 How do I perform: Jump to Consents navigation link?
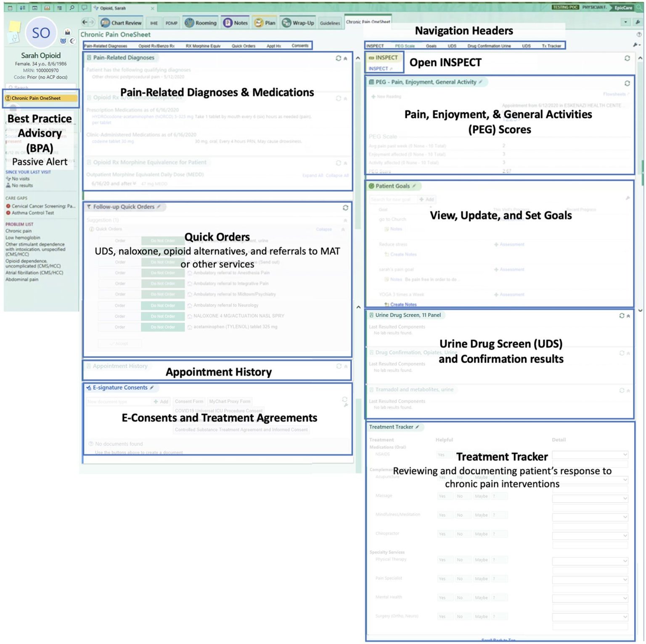300,45
